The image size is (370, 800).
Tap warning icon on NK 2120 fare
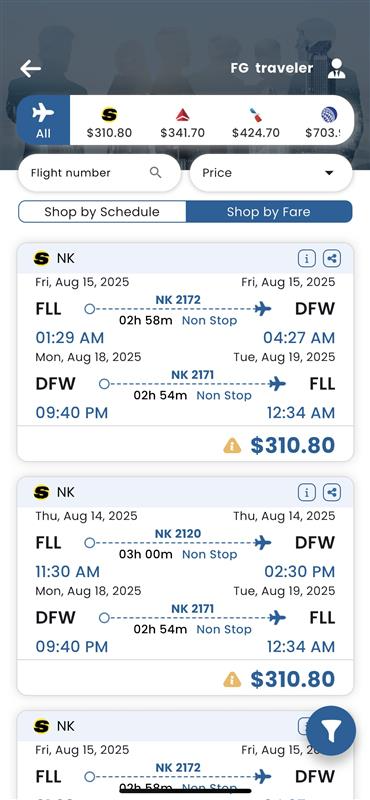coord(232,679)
